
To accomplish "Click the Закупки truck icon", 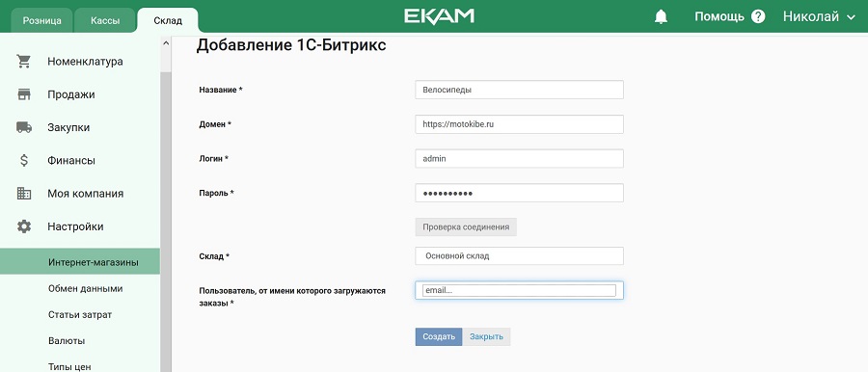I will tap(24, 128).
